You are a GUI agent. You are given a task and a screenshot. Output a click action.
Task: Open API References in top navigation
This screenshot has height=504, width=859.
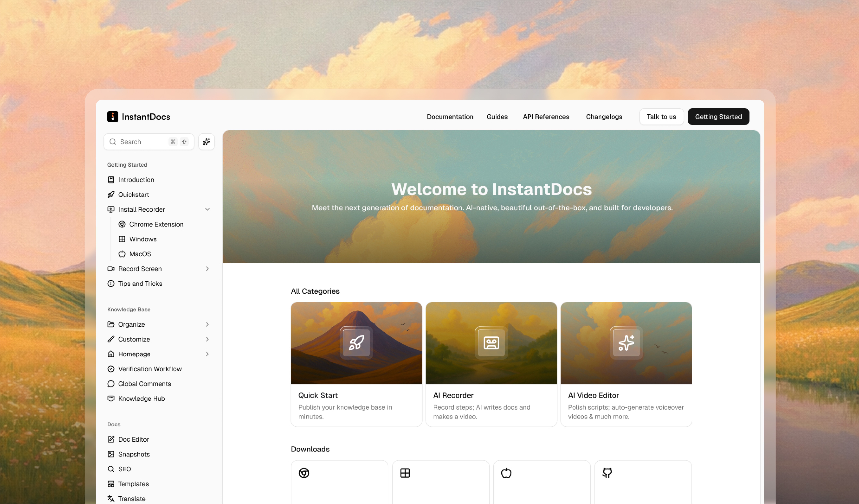click(x=546, y=117)
